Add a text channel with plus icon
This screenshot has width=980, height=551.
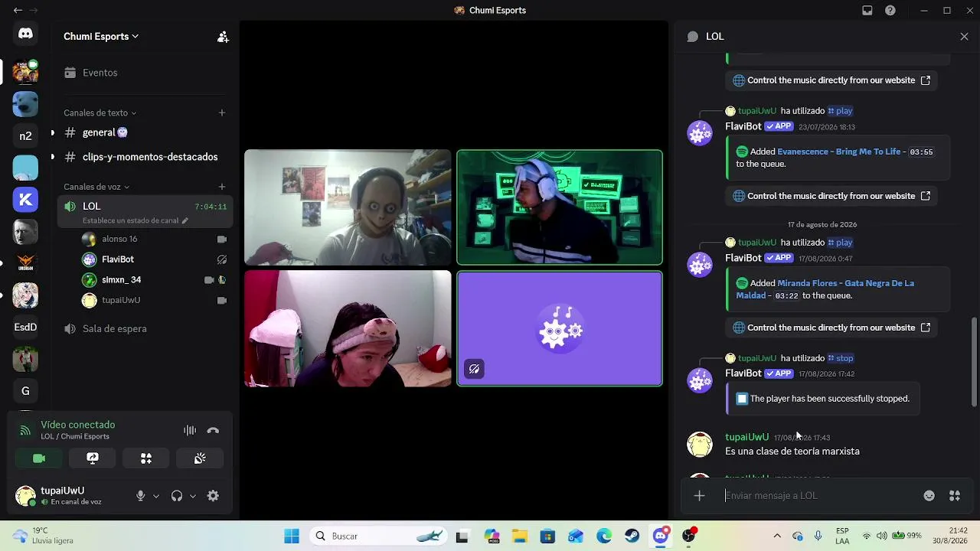point(222,112)
